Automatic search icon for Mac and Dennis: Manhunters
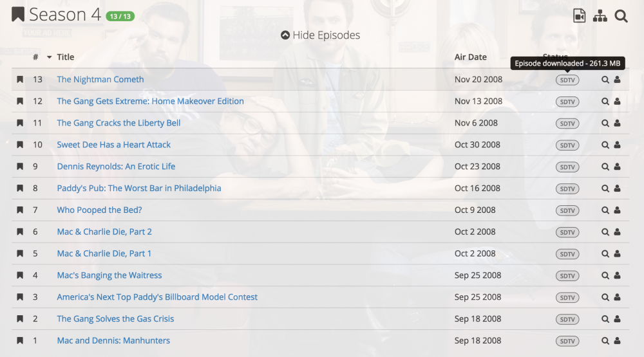This screenshot has height=357, width=644. pyautogui.click(x=605, y=340)
